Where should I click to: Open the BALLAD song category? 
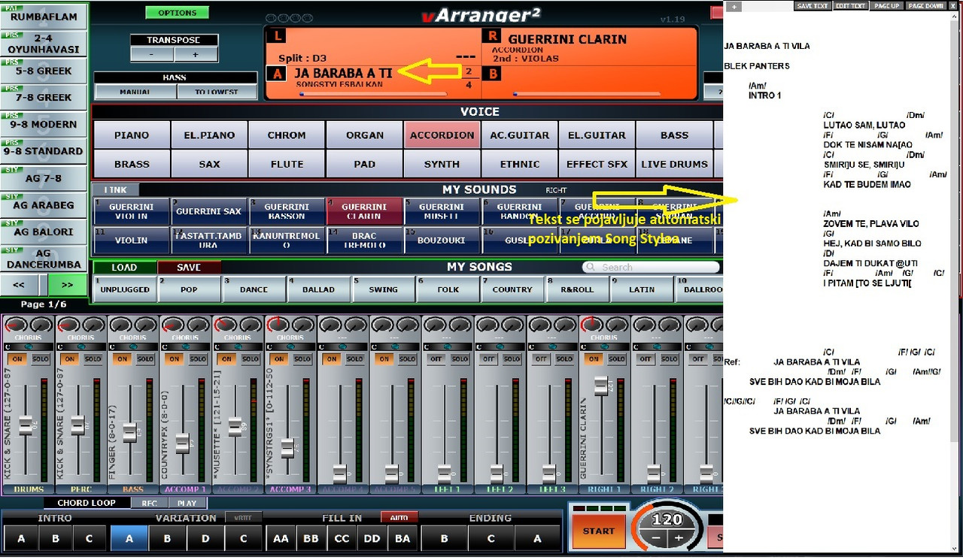(x=318, y=289)
